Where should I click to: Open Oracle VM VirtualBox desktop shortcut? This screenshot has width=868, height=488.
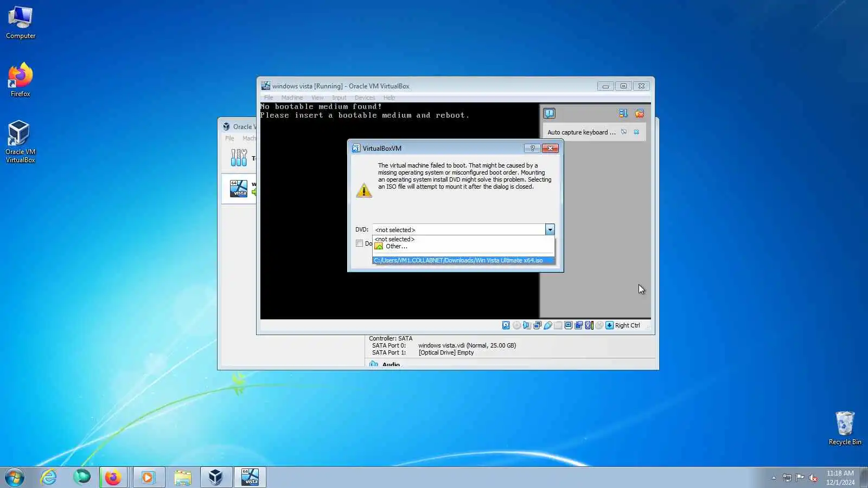[x=21, y=142]
